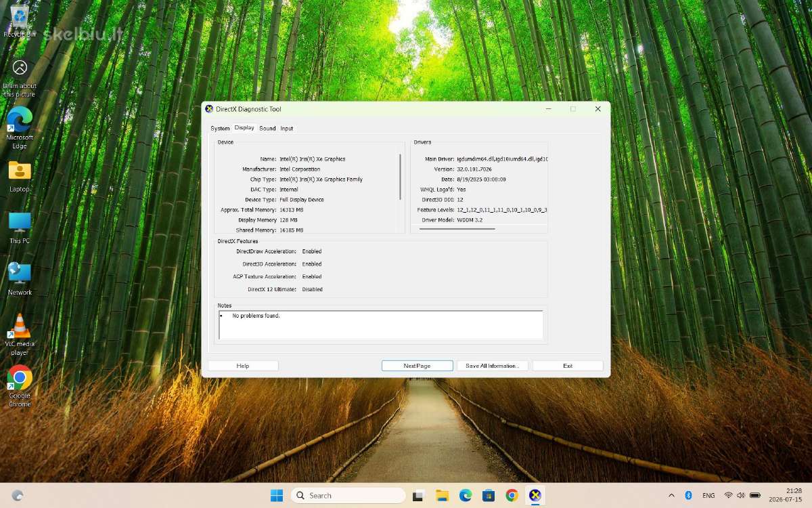The height and width of the screenshot is (508, 812).
Task: Click the DirectDraw Acceleration 'Enabled' value
Action: tap(312, 251)
